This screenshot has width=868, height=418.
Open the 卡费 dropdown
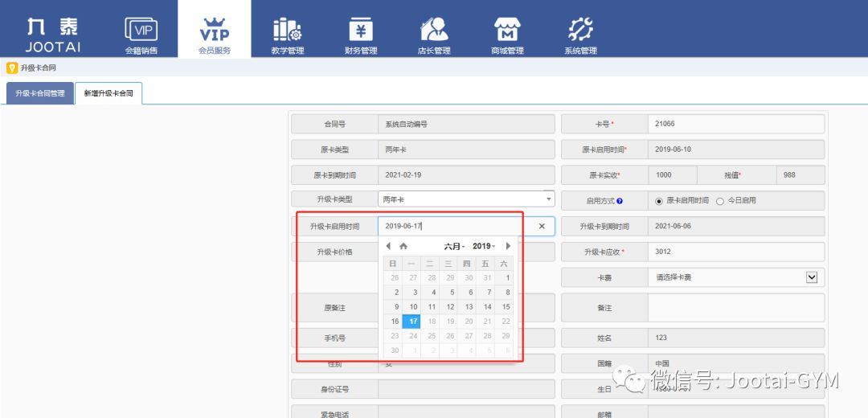(x=736, y=277)
